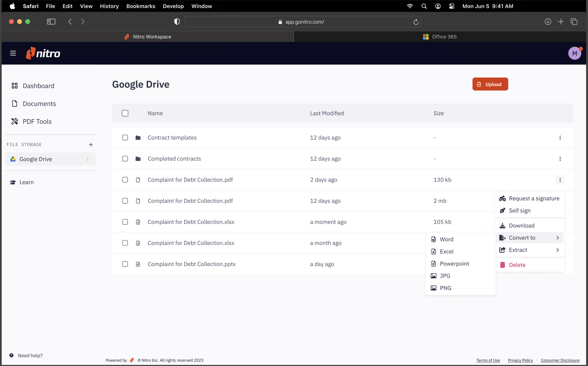Open the Privacy Policy footer link
The height and width of the screenshot is (366, 588).
click(x=520, y=360)
